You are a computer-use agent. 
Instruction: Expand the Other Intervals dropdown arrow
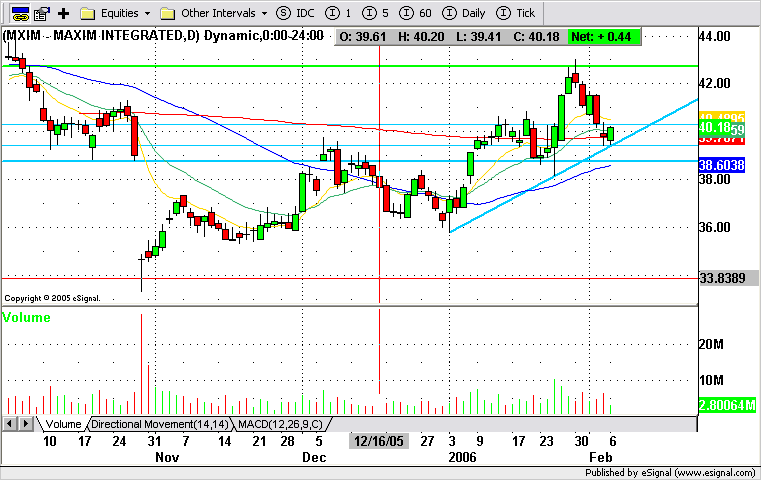265,14
